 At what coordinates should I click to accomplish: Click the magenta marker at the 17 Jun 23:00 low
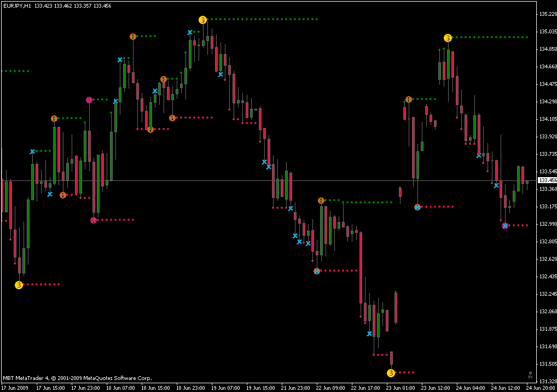click(94, 220)
